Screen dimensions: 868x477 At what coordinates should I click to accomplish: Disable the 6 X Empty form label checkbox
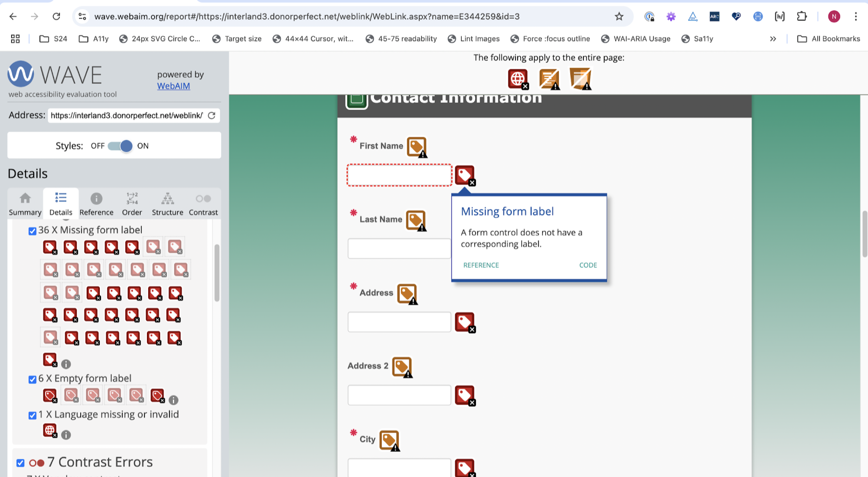coord(32,379)
